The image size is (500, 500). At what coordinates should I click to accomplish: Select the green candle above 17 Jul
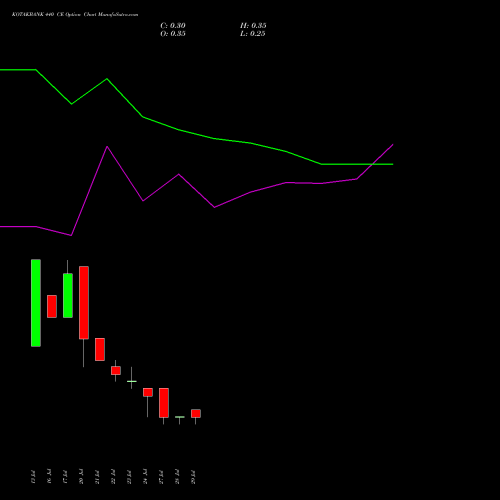click(68, 295)
